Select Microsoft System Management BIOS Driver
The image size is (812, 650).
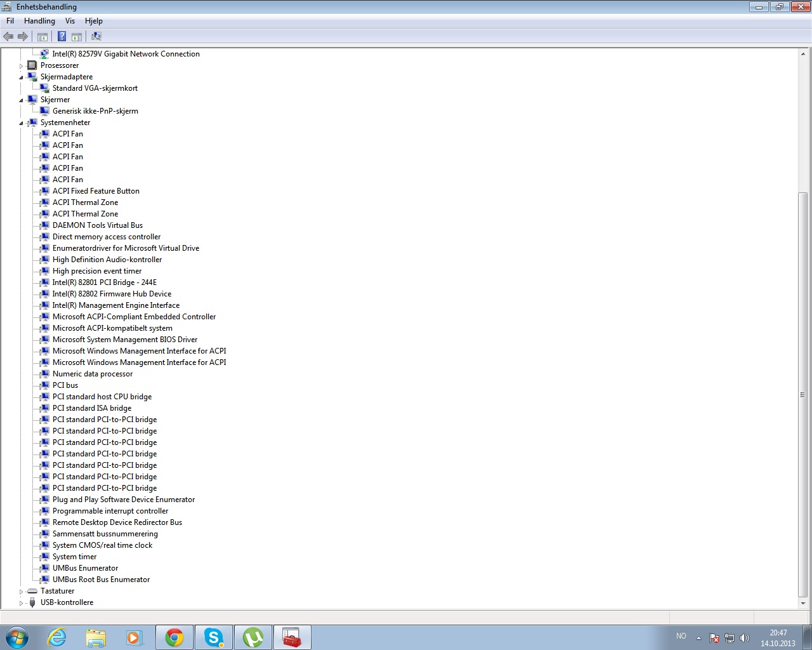point(125,340)
